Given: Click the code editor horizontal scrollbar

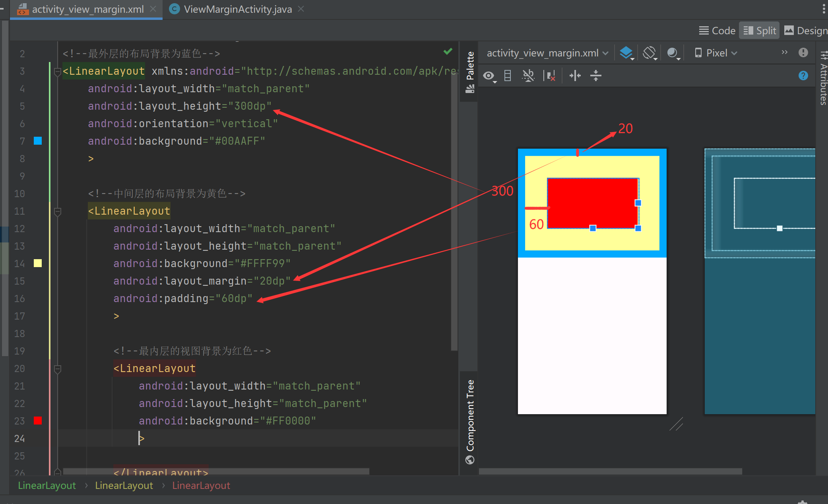Looking at the screenshot, I should (216, 471).
